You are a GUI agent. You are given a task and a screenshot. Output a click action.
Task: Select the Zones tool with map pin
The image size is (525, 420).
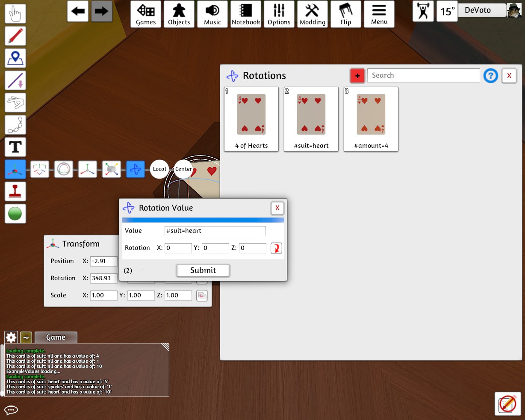point(15,58)
